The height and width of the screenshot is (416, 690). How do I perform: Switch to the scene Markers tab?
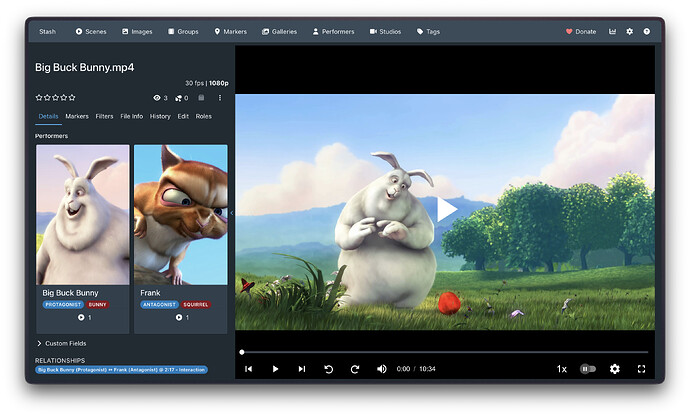[77, 116]
